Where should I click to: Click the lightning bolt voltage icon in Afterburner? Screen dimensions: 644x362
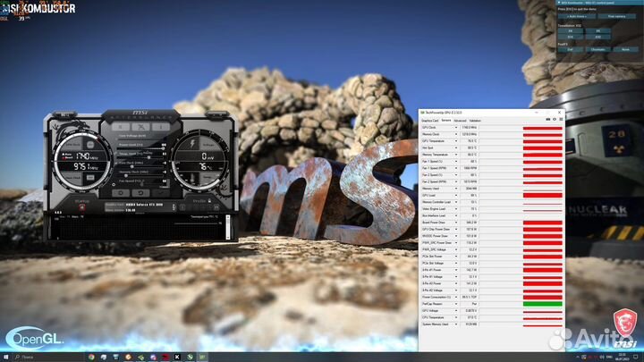pos(192,144)
